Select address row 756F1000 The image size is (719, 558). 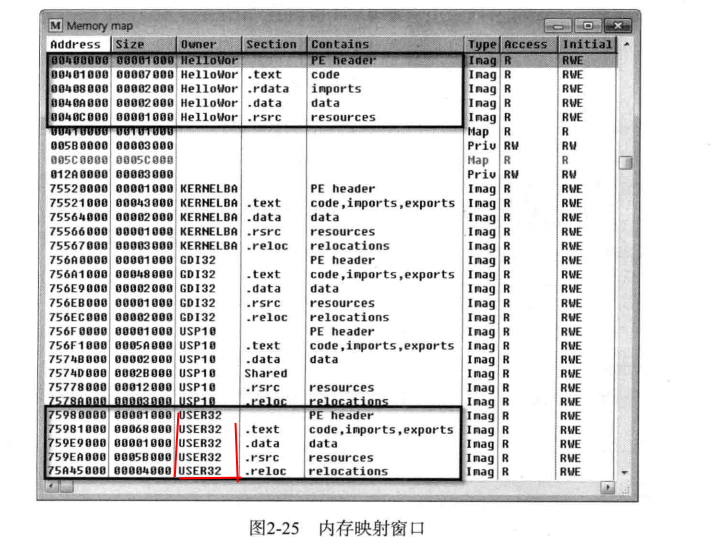[x=331, y=345]
